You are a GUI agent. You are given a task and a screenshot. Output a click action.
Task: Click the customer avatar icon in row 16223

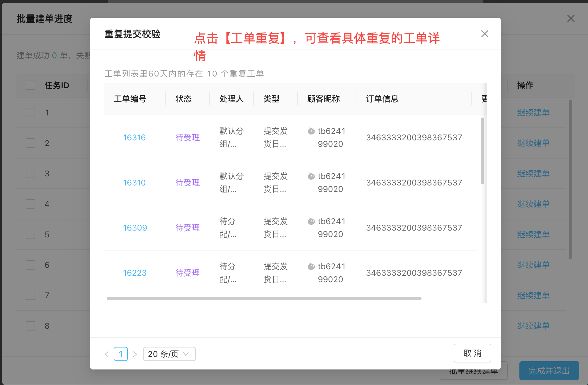(311, 266)
